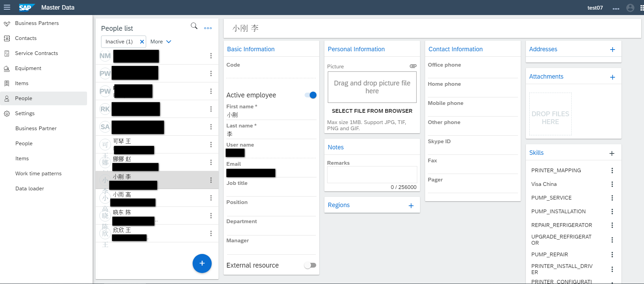This screenshot has height=284, width=644.
Task: Click the Skype ID field
Action: point(473,150)
